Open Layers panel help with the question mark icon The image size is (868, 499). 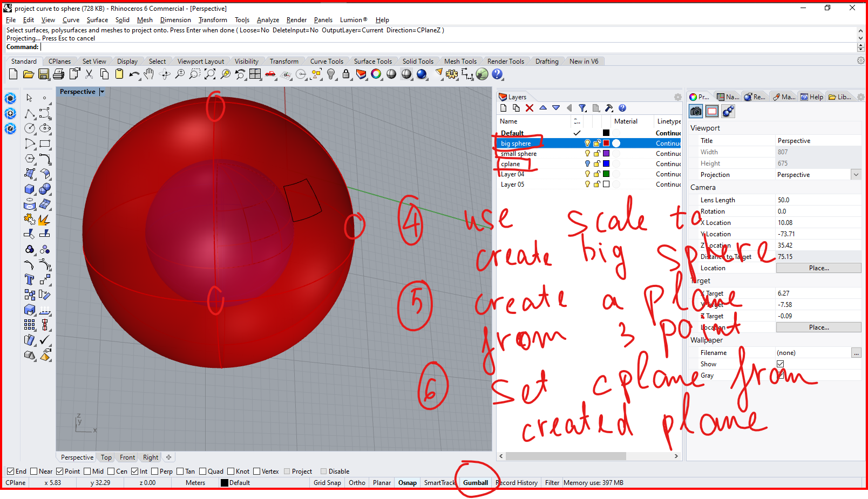622,108
